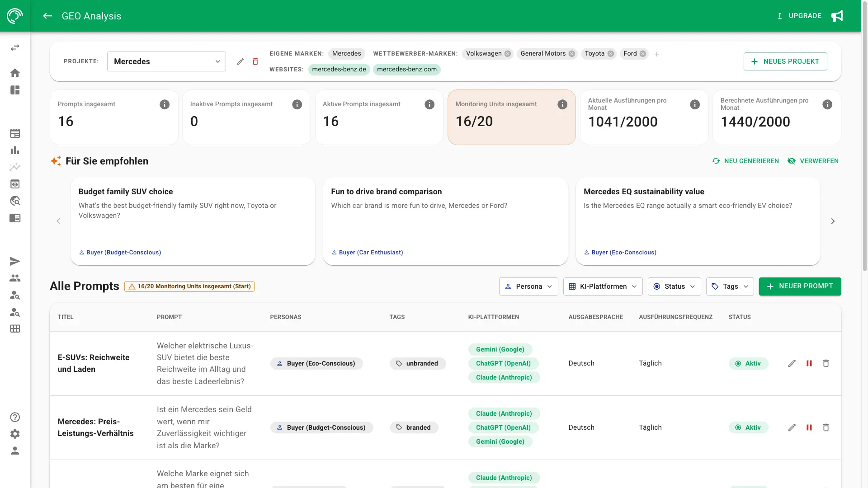Edit the E-SUVs: Reichweite und Laden prompt
The image size is (868, 488).
click(792, 363)
